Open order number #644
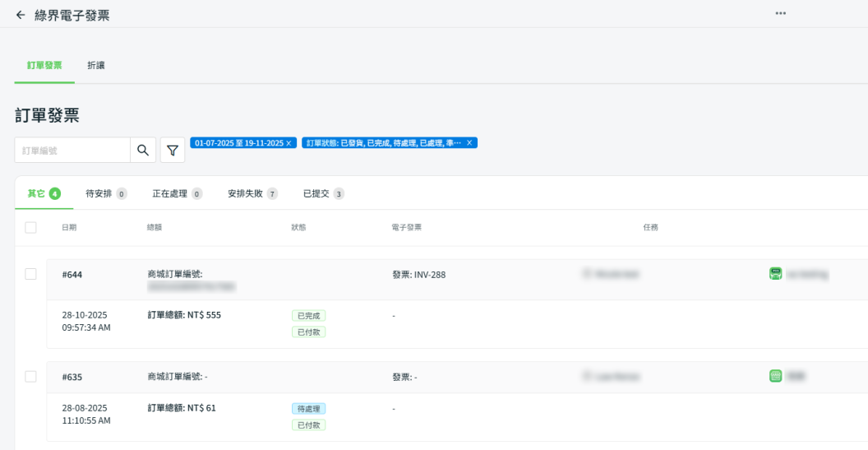The width and height of the screenshot is (868, 450). click(x=72, y=275)
